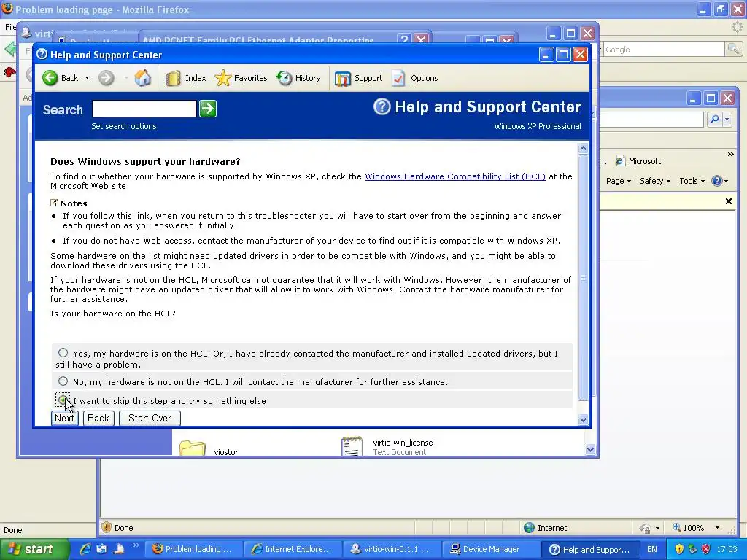This screenshot has height=560, width=747.
Task: Open virtio-win_license text document
Action: (x=387, y=447)
